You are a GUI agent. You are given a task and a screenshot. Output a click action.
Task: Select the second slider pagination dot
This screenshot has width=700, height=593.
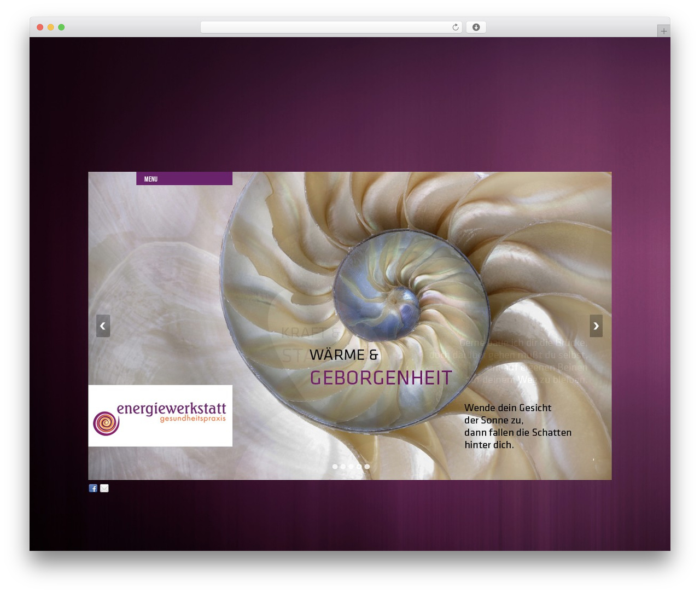coord(343,467)
